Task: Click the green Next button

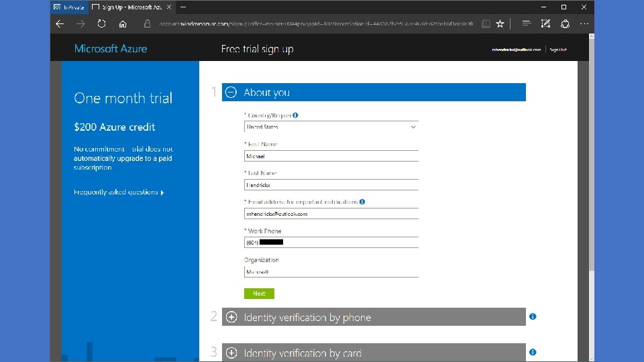Action: 259,294
